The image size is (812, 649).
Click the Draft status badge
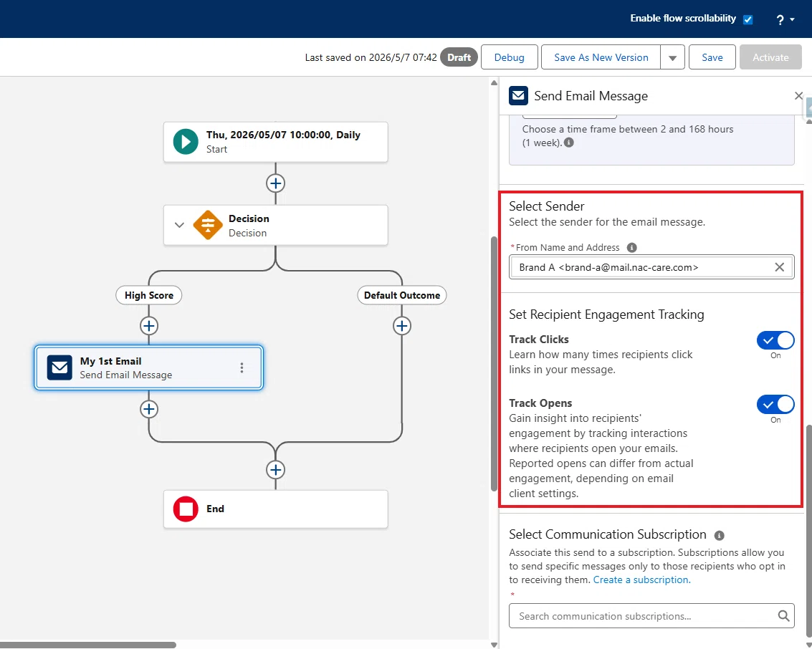459,57
